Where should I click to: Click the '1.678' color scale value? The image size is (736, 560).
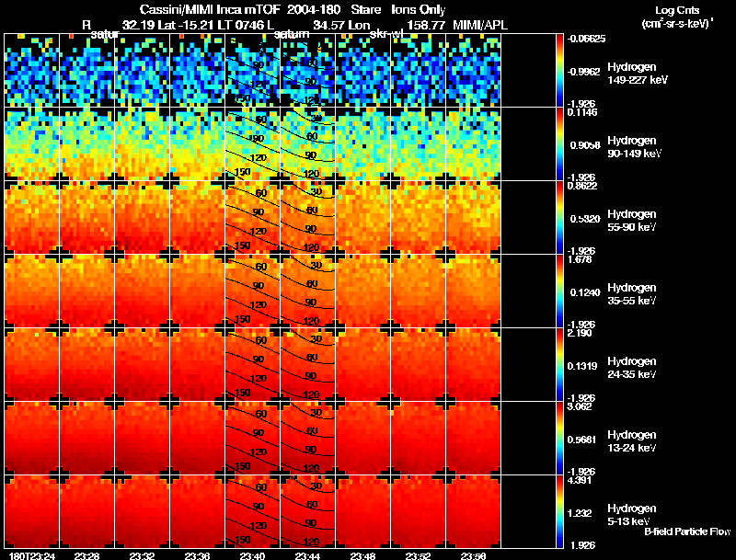580,259
